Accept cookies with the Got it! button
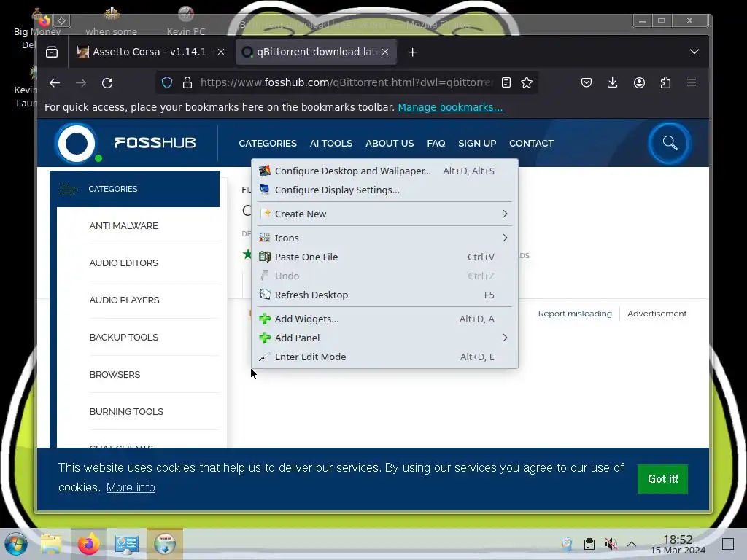This screenshot has width=747, height=560. 662,478
